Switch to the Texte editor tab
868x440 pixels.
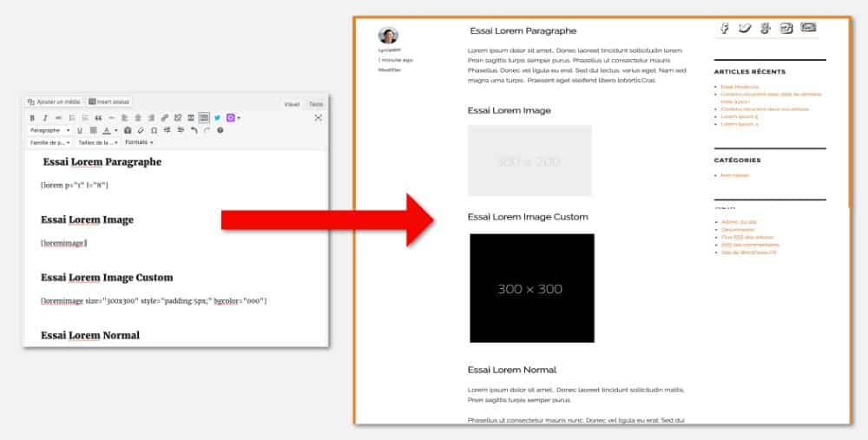click(316, 104)
